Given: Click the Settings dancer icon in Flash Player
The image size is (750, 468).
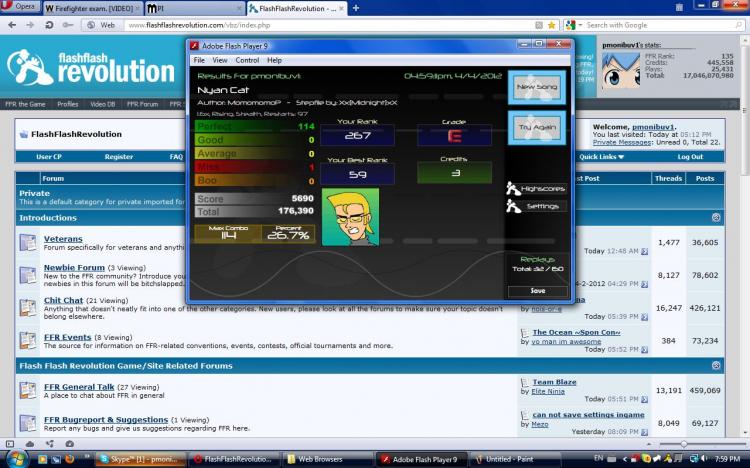Looking at the screenshot, I should pos(513,206).
